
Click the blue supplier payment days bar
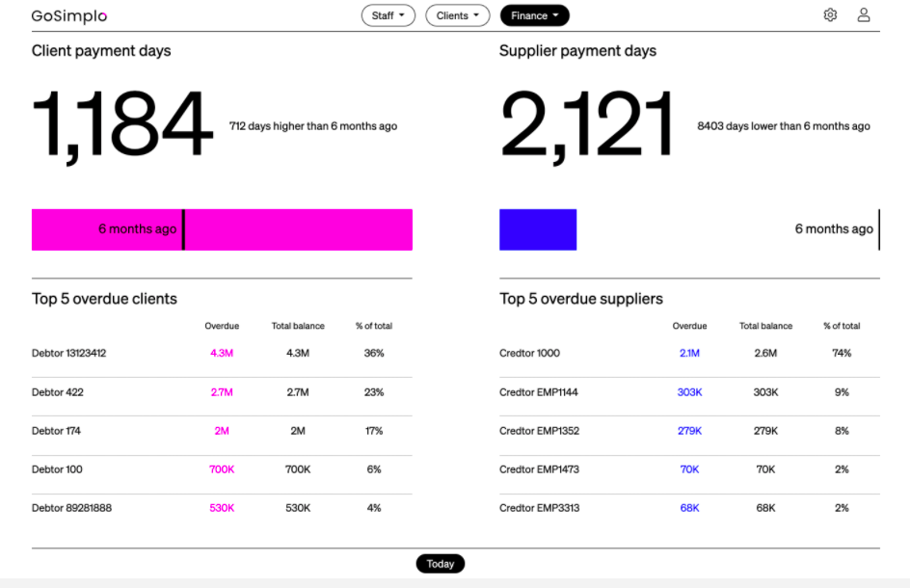[x=538, y=229]
